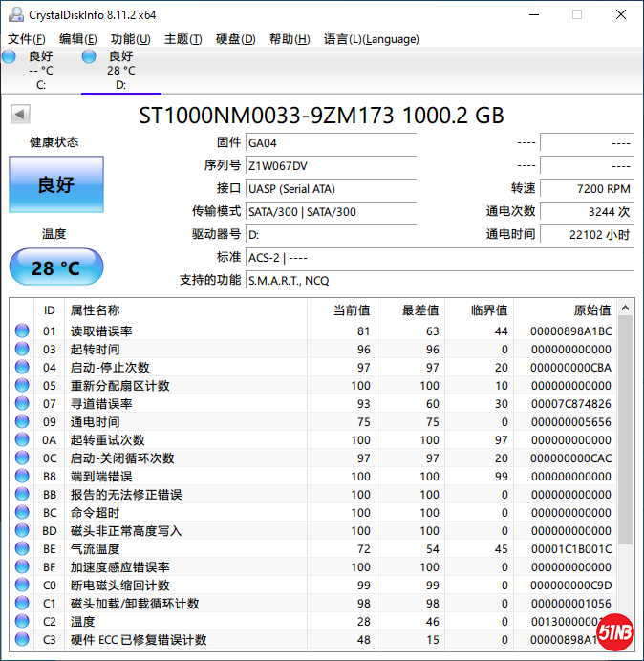The width and height of the screenshot is (644, 661).
Task: Open the 功能(U) menu
Action: click(x=130, y=39)
